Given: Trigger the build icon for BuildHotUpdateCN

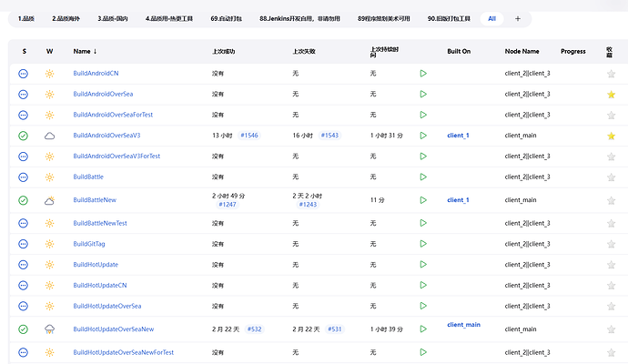Looking at the screenshot, I should click(423, 286).
